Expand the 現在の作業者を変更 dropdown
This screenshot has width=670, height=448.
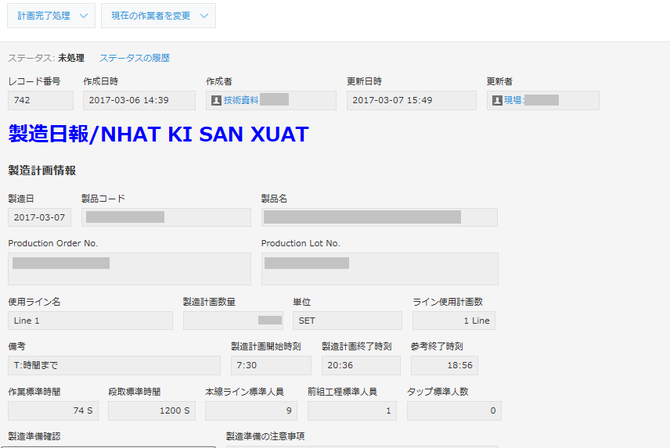pos(158,15)
